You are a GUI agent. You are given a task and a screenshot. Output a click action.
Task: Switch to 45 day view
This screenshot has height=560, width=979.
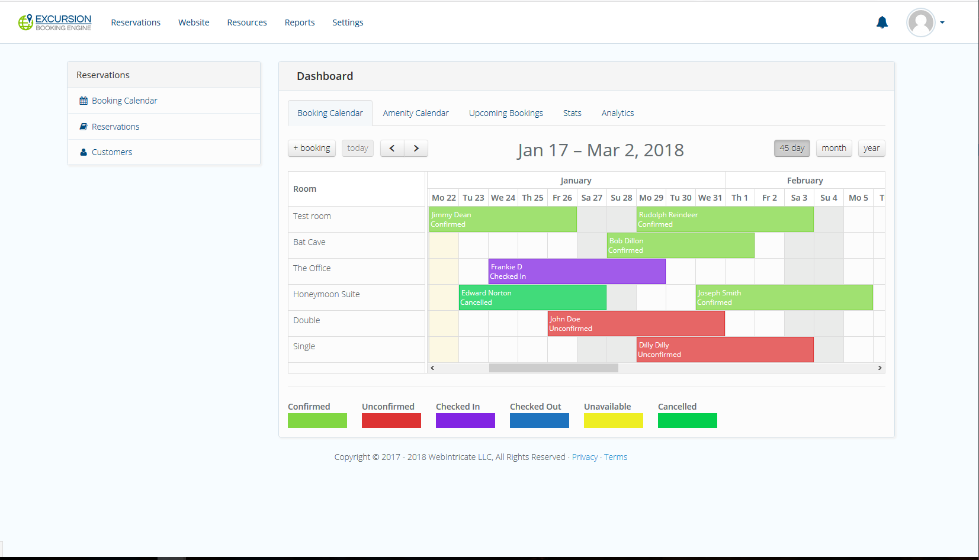click(x=791, y=148)
